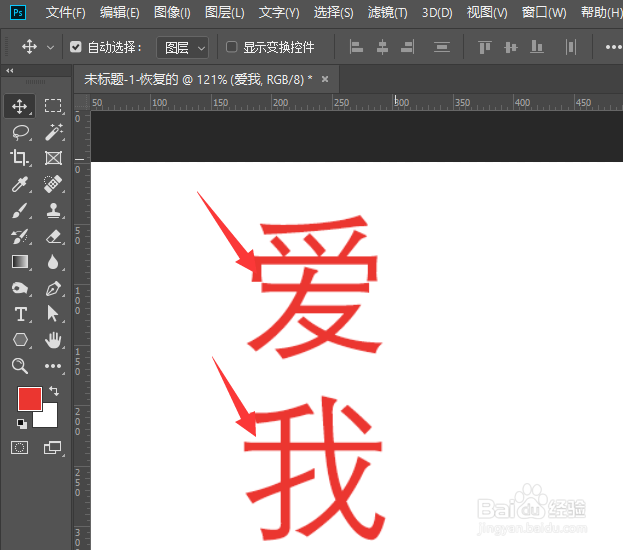Screen dimensions: 623x550
Task: Align left edges
Action: point(356,47)
